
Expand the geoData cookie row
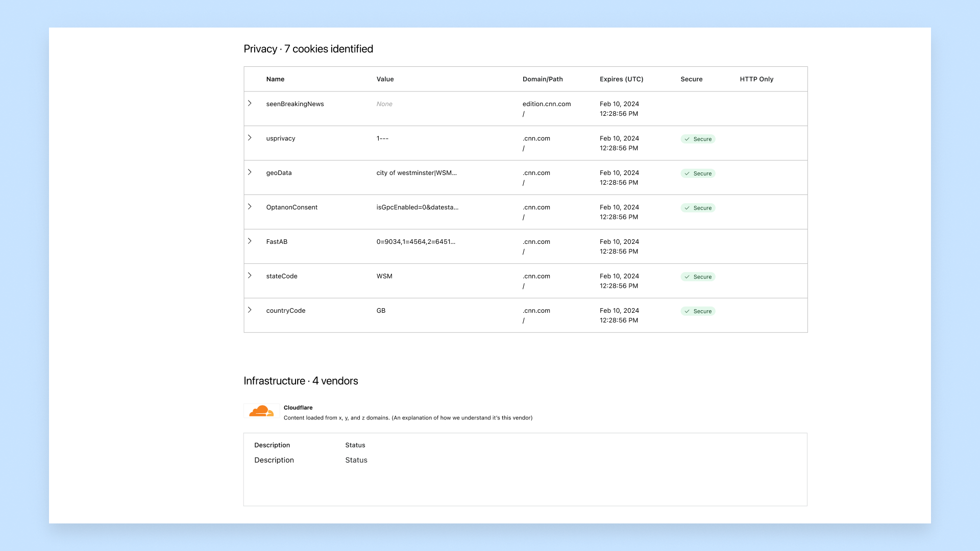[250, 172]
